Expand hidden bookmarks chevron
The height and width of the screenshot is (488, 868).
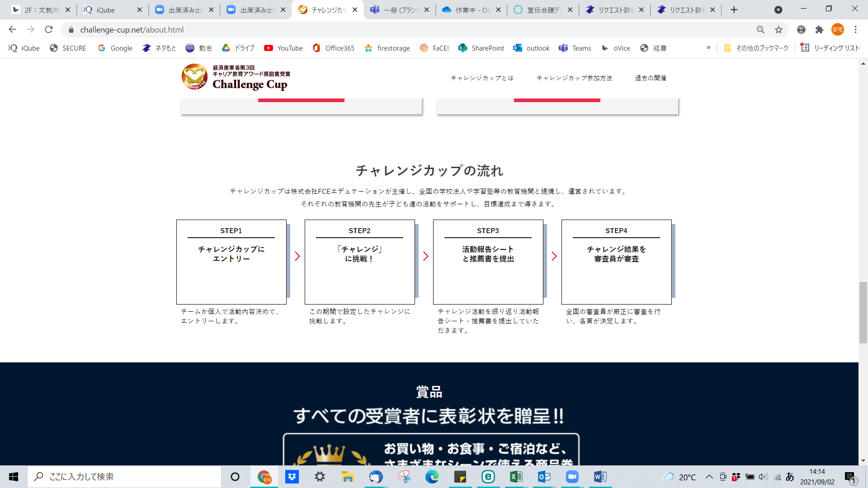click(708, 48)
